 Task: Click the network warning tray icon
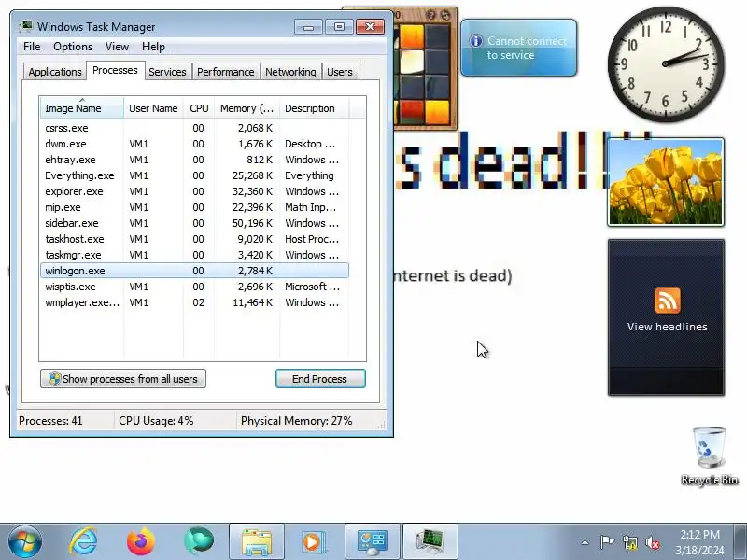(629, 542)
